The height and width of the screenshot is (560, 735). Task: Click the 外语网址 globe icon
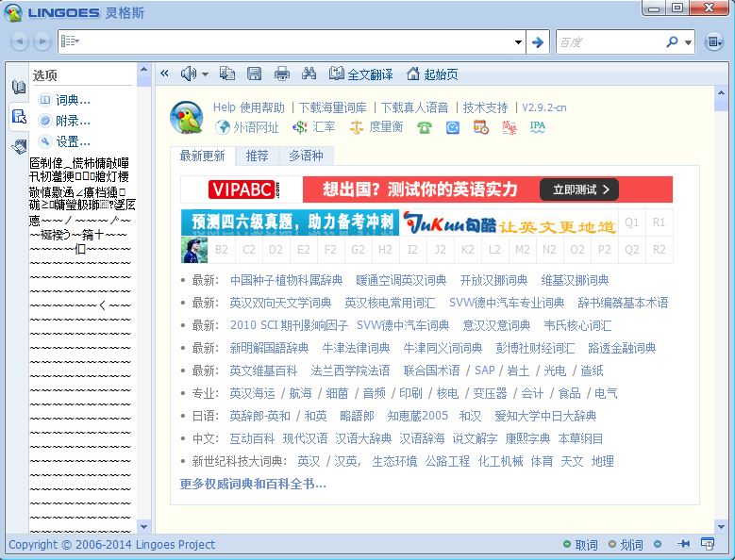[222, 127]
